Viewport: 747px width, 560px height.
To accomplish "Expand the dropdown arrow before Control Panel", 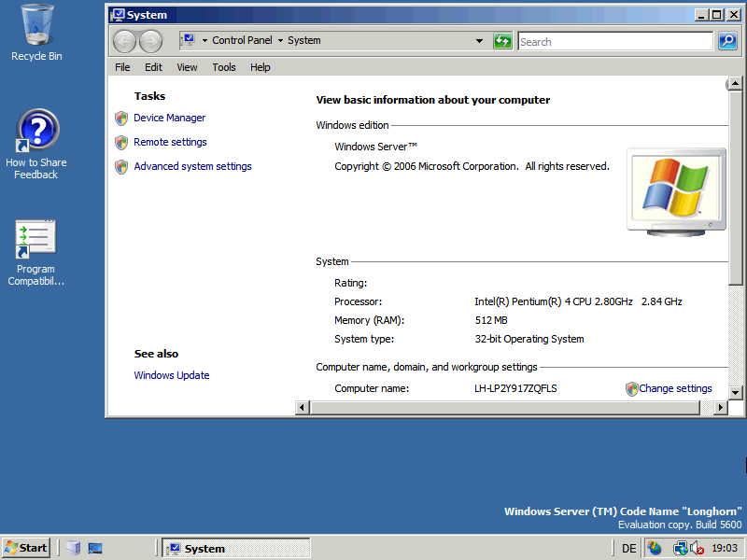I will [x=204, y=41].
